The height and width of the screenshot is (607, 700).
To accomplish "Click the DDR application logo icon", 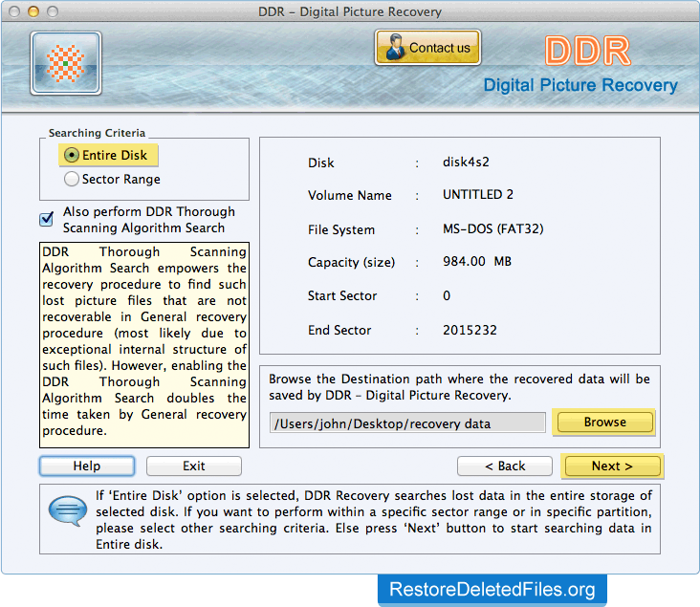I will (66, 63).
